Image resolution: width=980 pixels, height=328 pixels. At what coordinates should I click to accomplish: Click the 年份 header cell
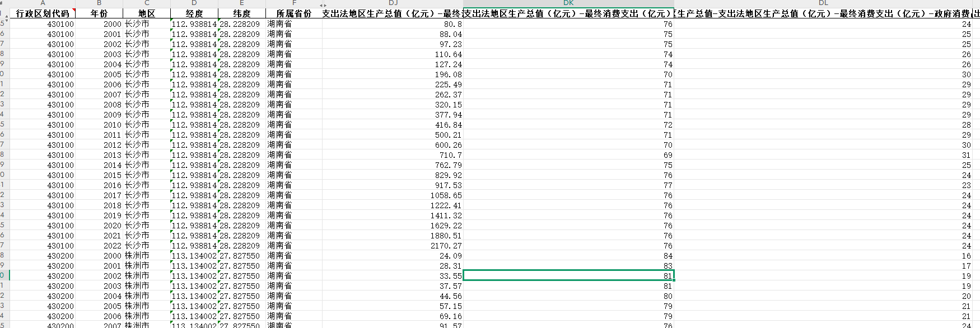tap(99, 13)
